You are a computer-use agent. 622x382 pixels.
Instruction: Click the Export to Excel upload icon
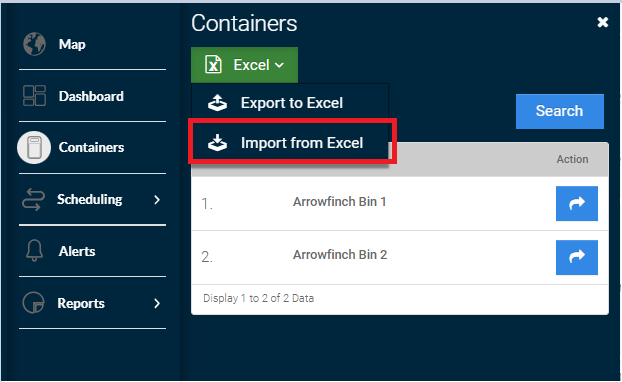coord(217,103)
